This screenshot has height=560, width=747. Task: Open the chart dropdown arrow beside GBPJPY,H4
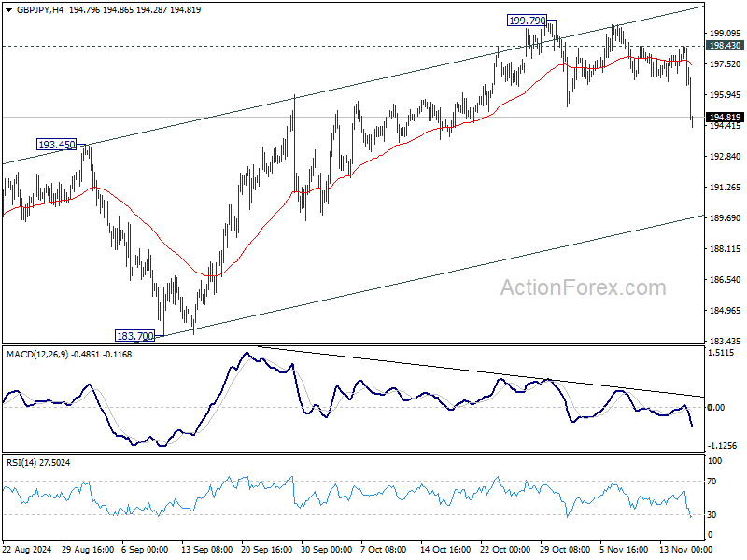[9, 10]
